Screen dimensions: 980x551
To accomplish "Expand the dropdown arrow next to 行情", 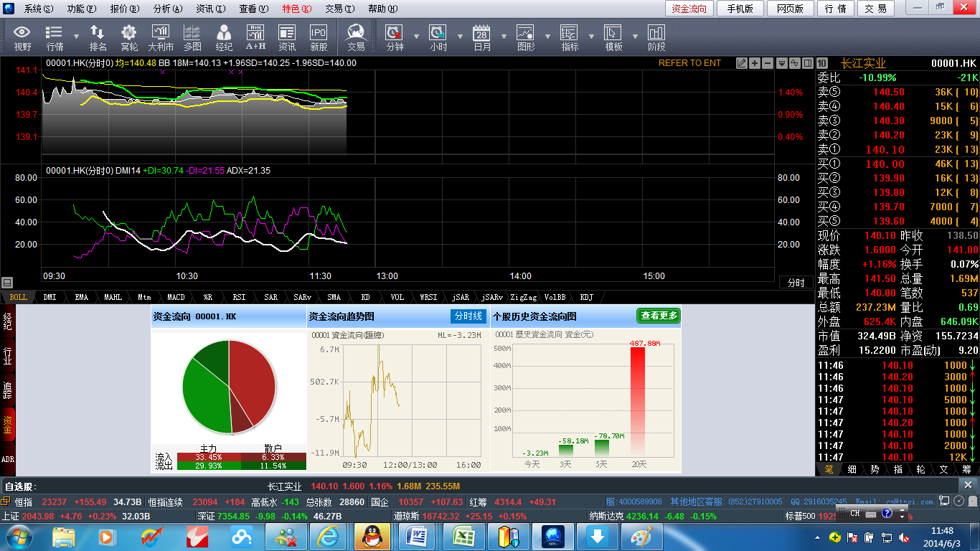I will [x=76, y=36].
